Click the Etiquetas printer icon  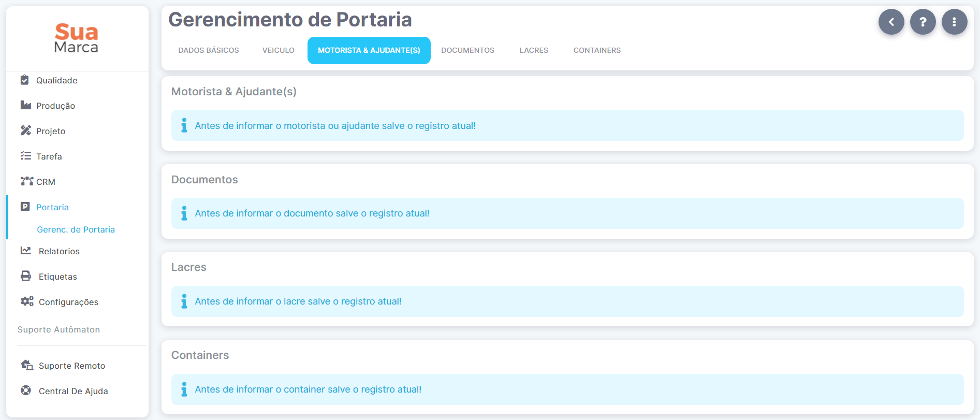click(26, 276)
